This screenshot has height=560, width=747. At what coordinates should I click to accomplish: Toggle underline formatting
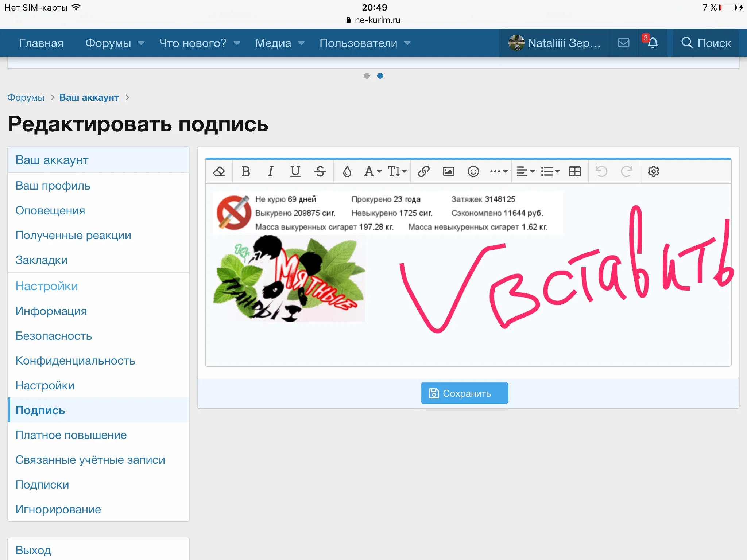(295, 171)
